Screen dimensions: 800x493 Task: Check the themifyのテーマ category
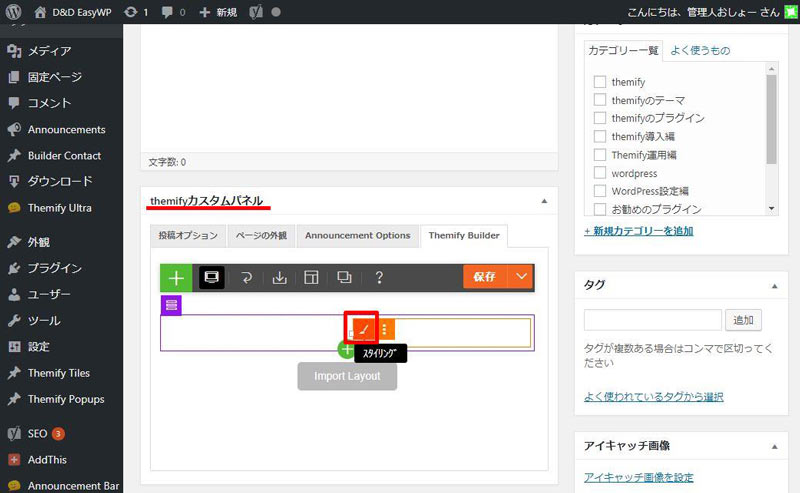pos(600,100)
